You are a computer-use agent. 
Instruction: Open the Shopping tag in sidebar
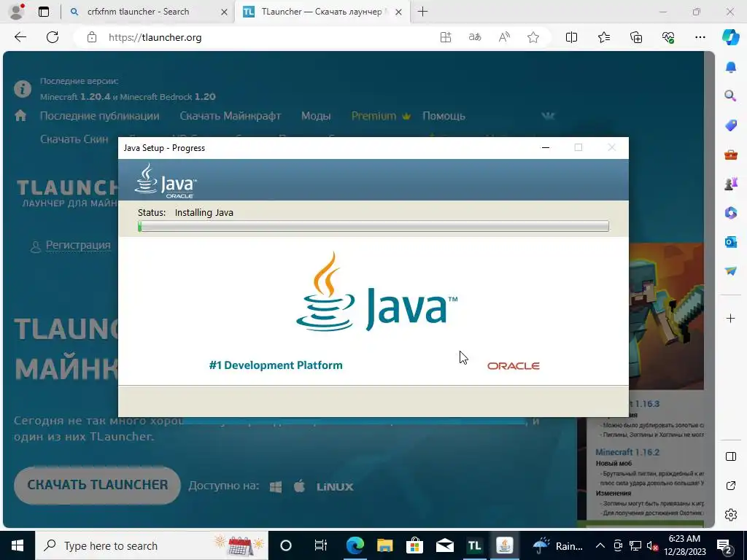(731, 125)
